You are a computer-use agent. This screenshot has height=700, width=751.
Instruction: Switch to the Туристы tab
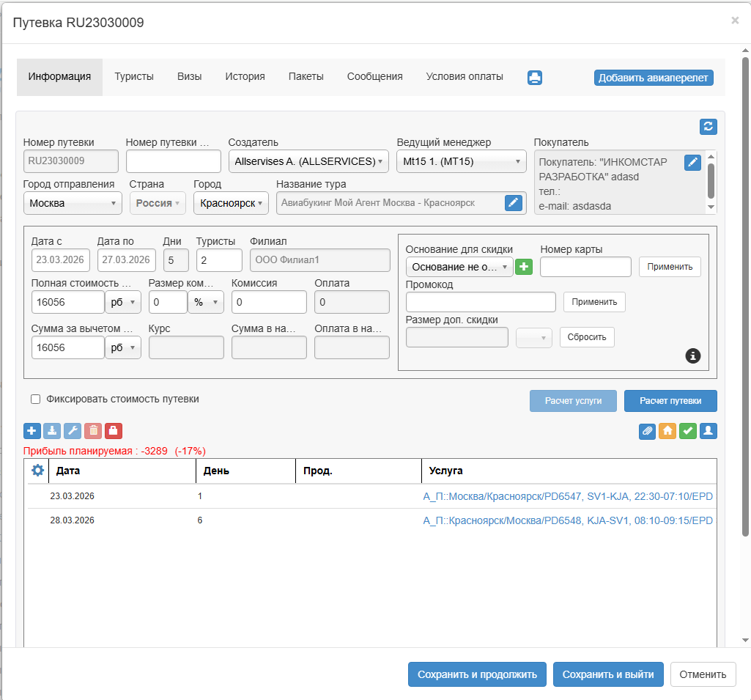click(134, 76)
